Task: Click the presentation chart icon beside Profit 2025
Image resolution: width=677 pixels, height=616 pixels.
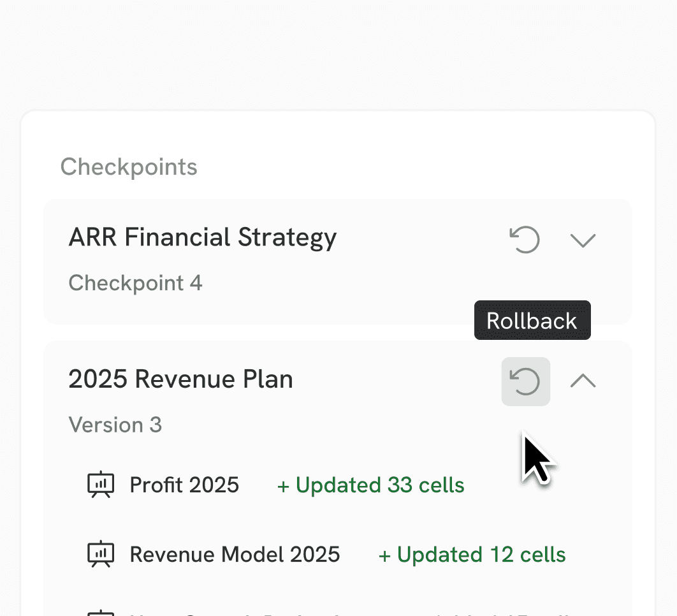Action: point(101,485)
